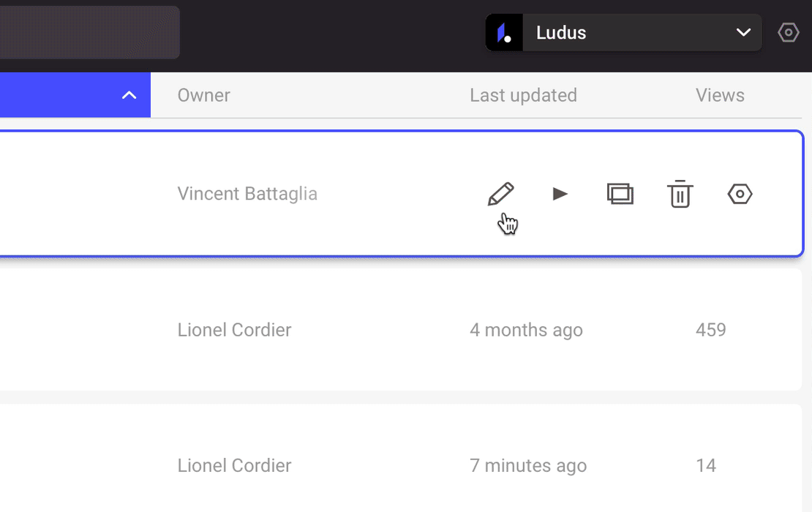Open settings hexagon icon in the highlighted row

point(740,194)
